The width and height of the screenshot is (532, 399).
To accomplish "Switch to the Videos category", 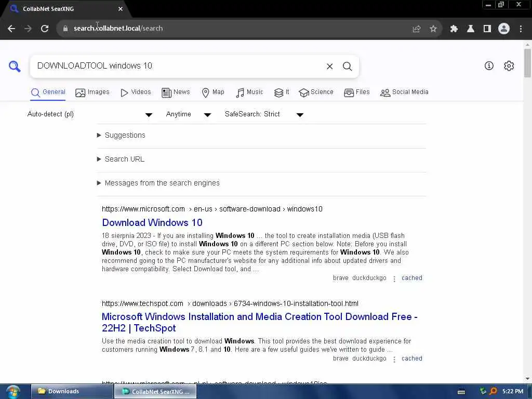I will 136,92.
